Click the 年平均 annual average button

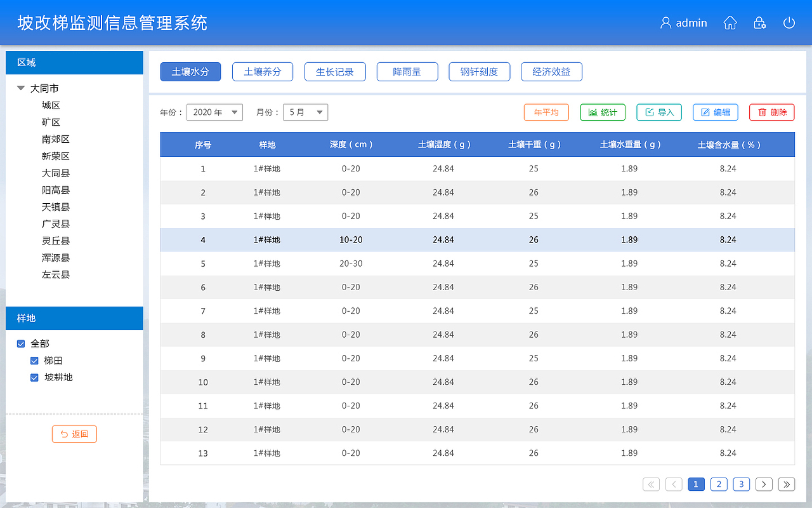click(546, 112)
